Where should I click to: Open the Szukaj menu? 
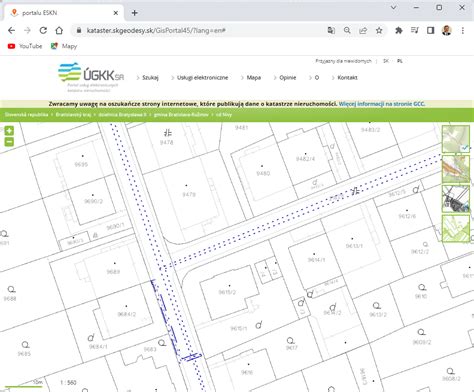click(150, 78)
